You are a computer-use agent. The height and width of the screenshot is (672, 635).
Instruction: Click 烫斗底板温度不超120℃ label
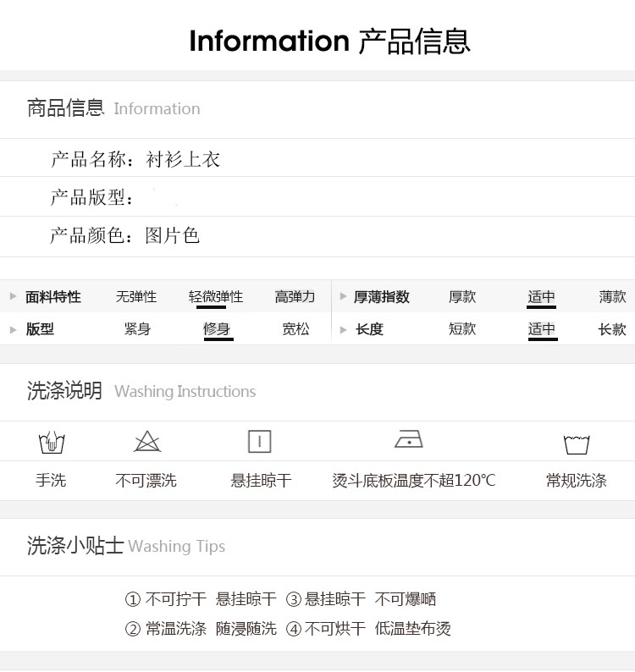pyautogui.click(x=414, y=480)
